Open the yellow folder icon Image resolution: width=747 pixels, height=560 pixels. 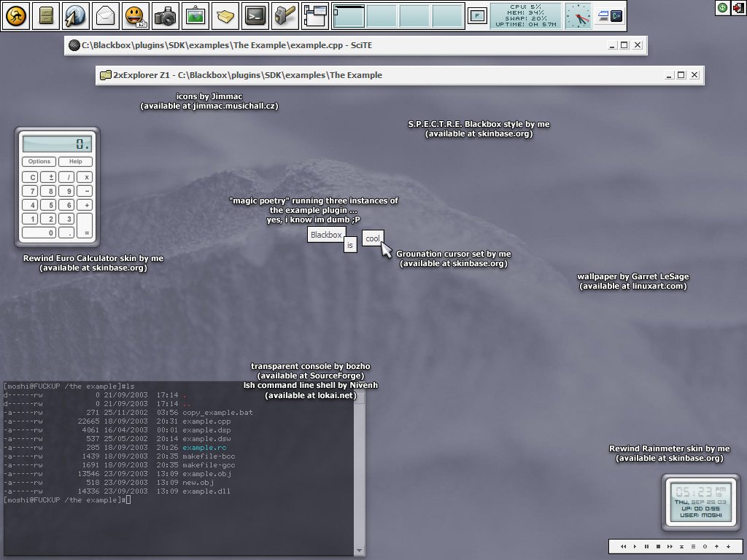click(225, 16)
